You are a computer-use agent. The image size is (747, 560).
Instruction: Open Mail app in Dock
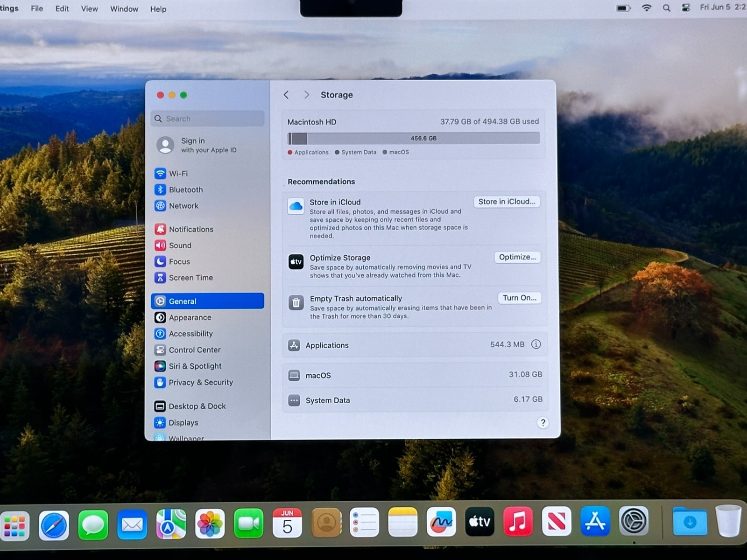click(x=132, y=525)
